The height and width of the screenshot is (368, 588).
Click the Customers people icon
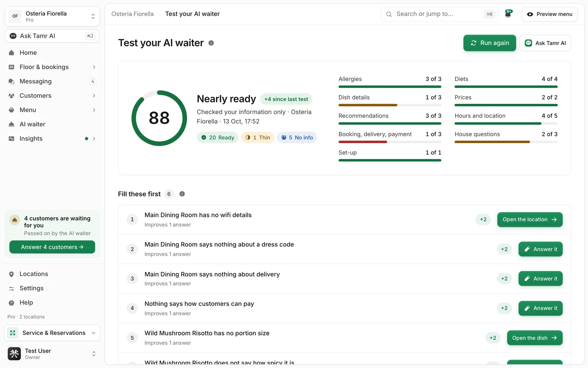click(11, 96)
